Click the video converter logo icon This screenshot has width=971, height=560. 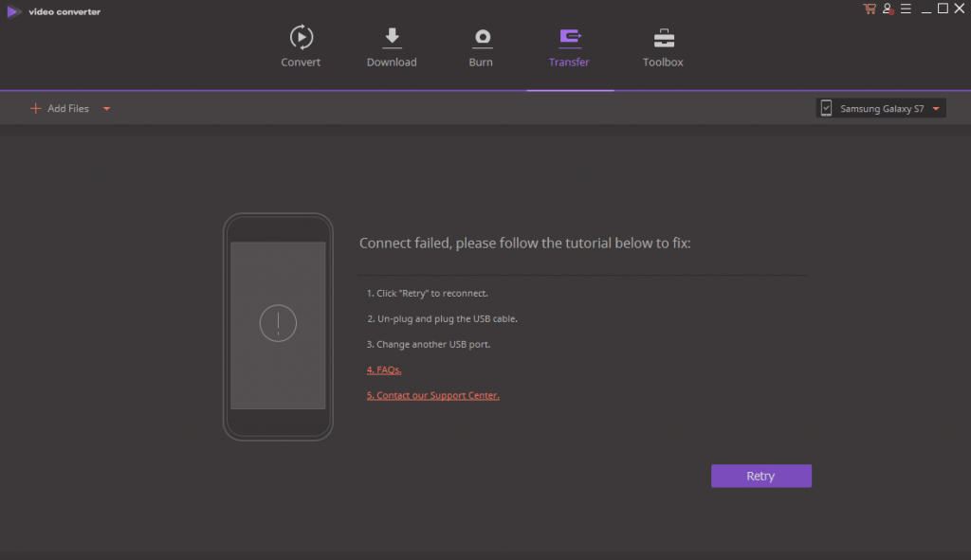(13, 11)
